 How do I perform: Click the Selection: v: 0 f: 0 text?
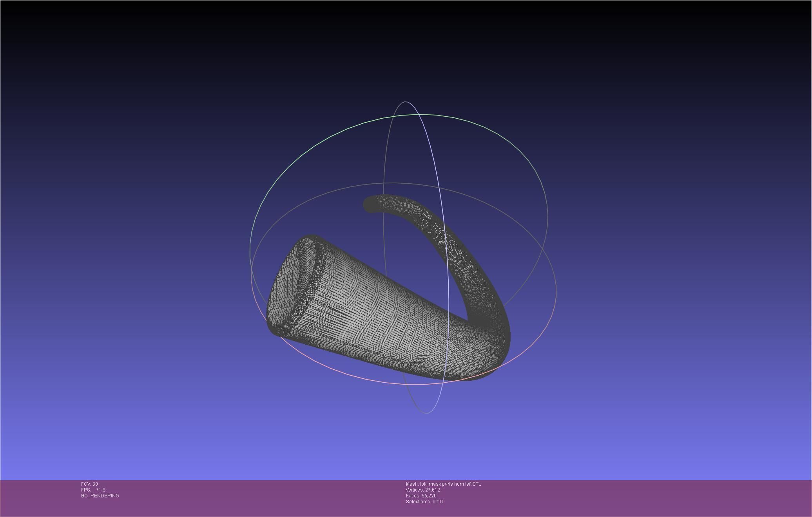click(424, 502)
